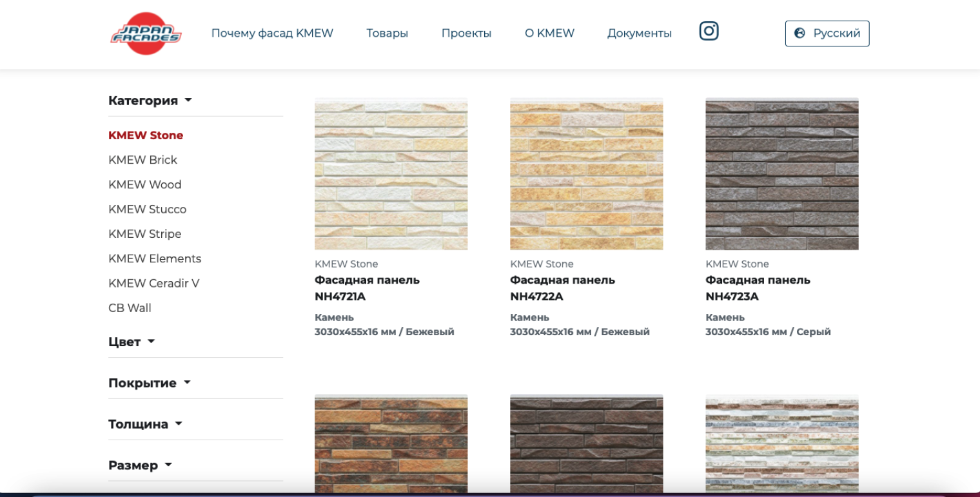Select the CB Wall category
Image resolution: width=980 pixels, height=497 pixels.
pos(130,308)
